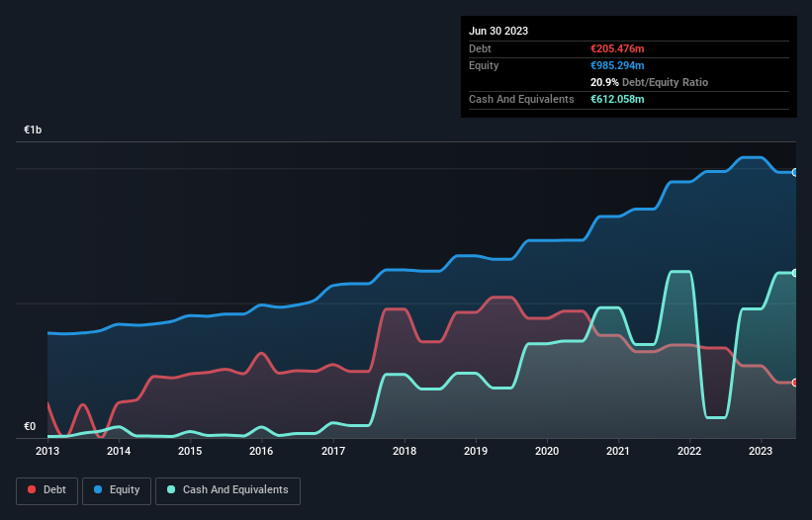Screen dimensions: 812x520
Task: Select the Equity endpoint marker at Jun 2023
Action: point(795,172)
